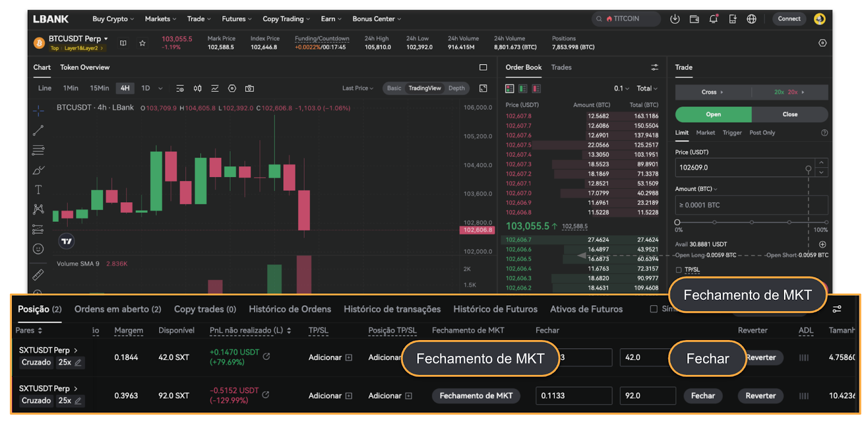
Task: Expand chart to fullscreen arrows icon
Action: click(483, 88)
